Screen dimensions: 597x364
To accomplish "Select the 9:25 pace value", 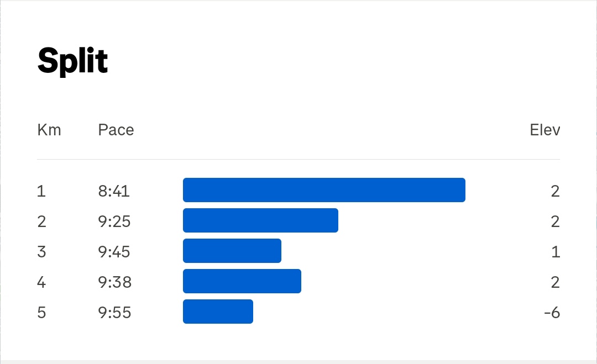I will tap(114, 221).
